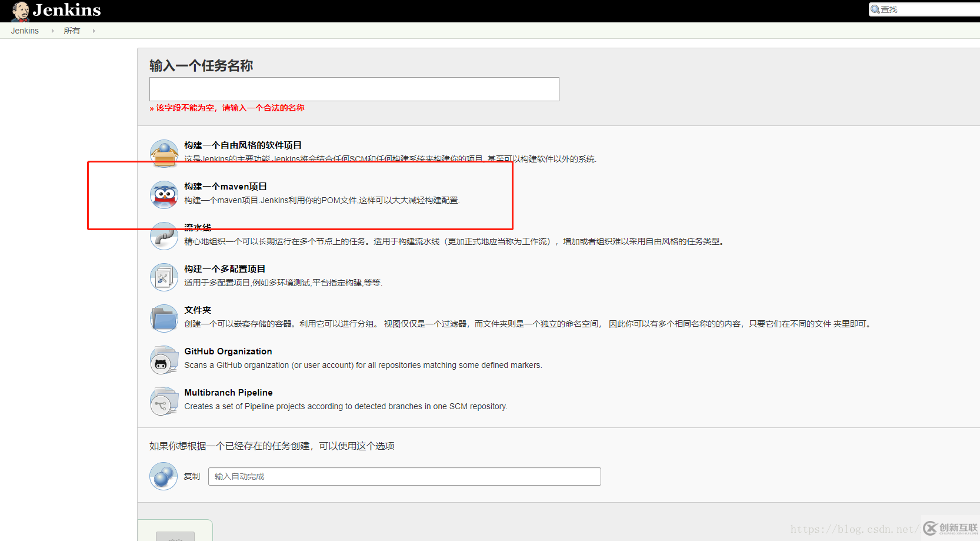This screenshot has width=980, height=541.
Task: Click the Jenkins logo in the header
Action: pyautogui.click(x=56, y=10)
